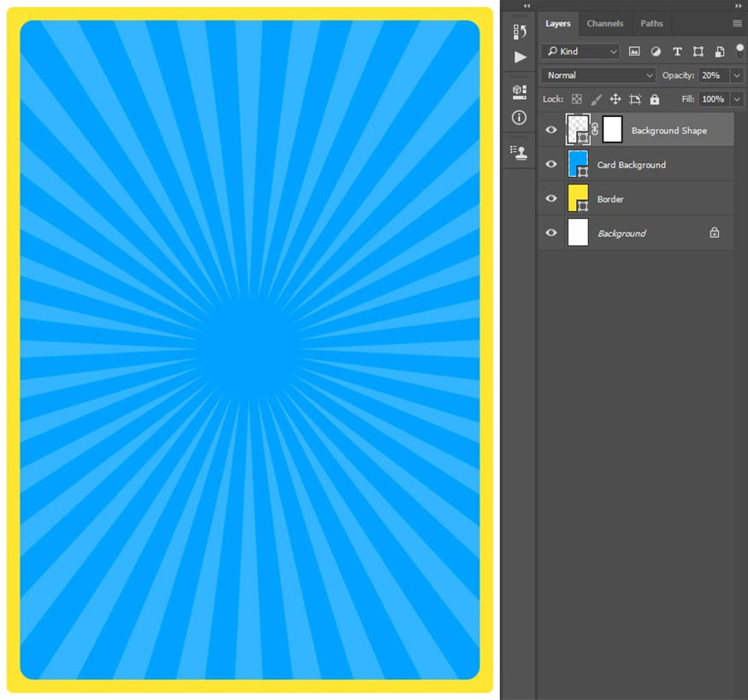The width and height of the screenshot is (748, 700).
Task: Click the lock transparent pixels icon
Action: point(577,99)
